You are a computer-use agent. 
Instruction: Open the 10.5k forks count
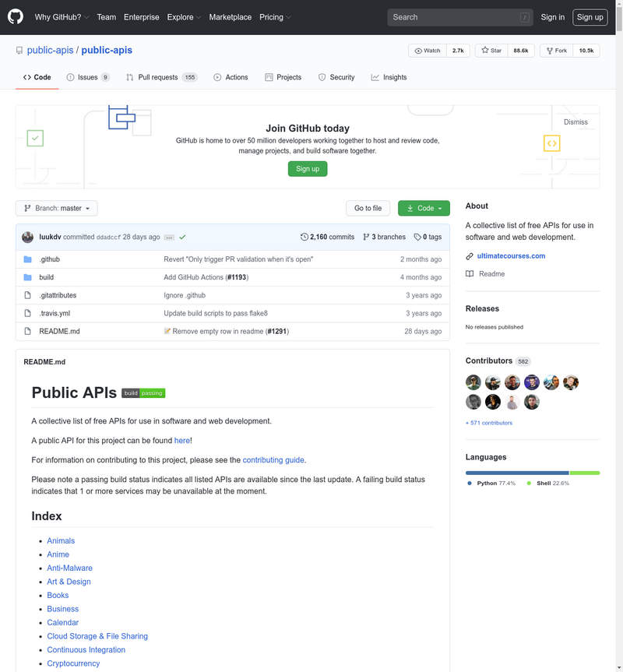click(586, 51)
